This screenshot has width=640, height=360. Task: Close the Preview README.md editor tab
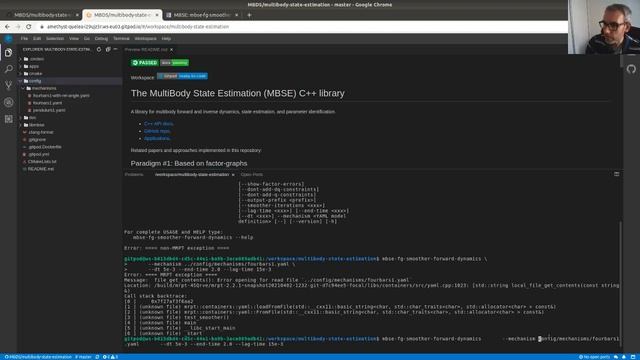(171, 50)
